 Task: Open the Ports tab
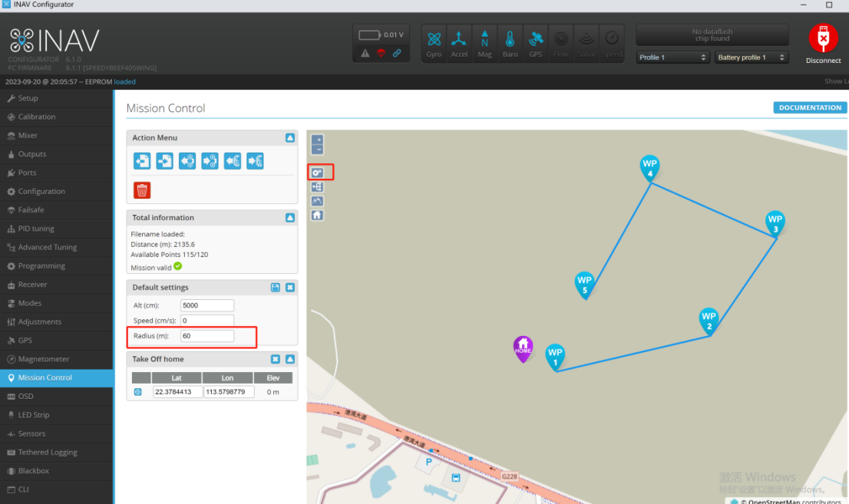[56, 173]
